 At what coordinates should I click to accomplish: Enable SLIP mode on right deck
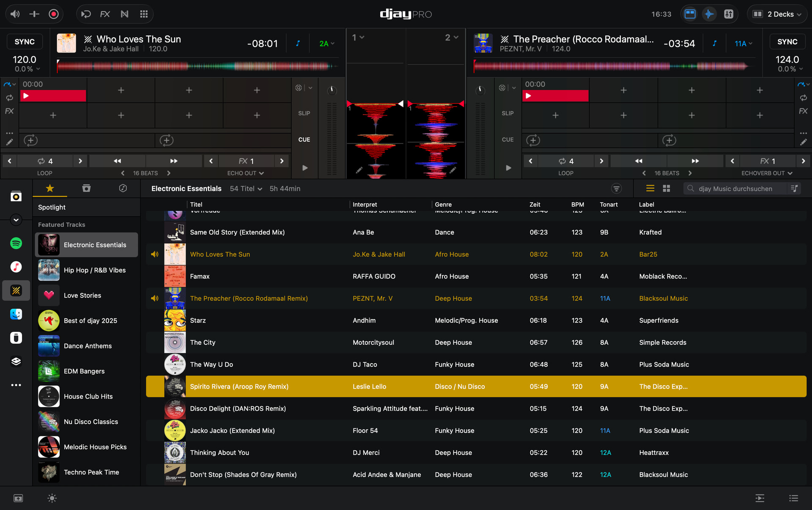point(507,113)
